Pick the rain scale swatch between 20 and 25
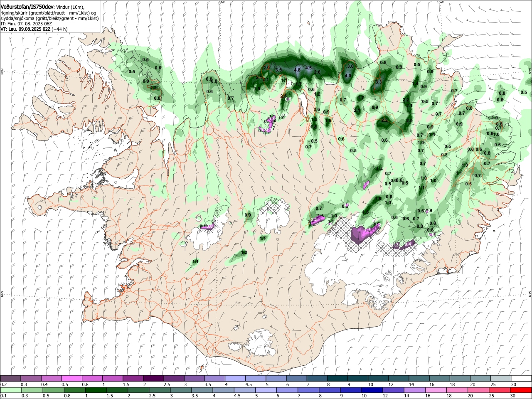The width and height of the screenshot is (532, 399). click(479, 390)
